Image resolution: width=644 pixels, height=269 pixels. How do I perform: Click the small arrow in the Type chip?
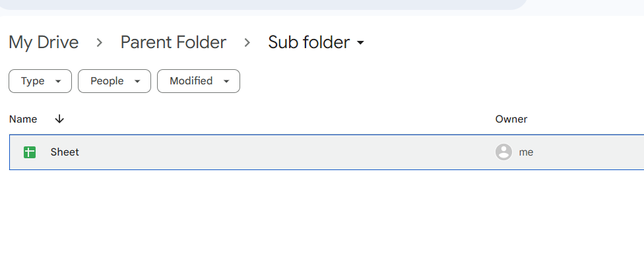point(58,81)
